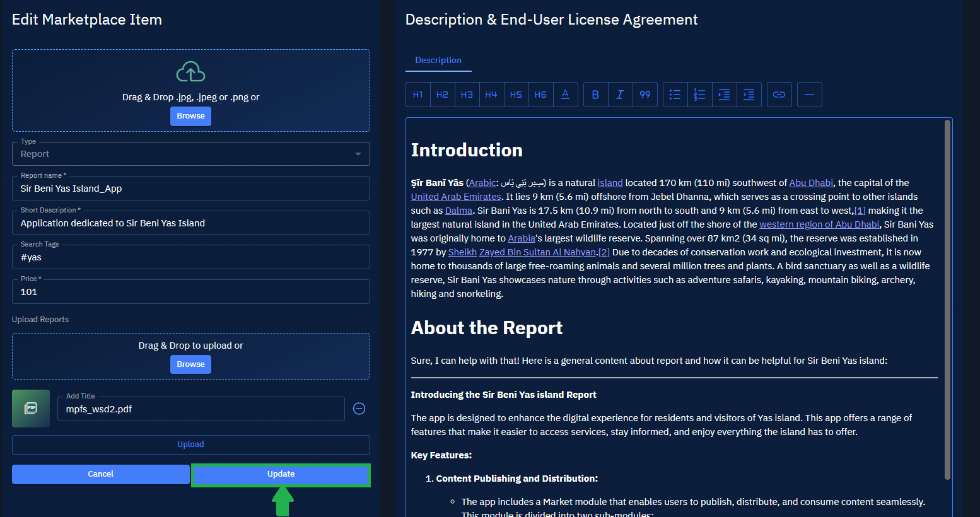This screenshot has height=517, width=980.
Task: Open the Abu Dhabi hyperlink in description
Action: click(810, 183)
